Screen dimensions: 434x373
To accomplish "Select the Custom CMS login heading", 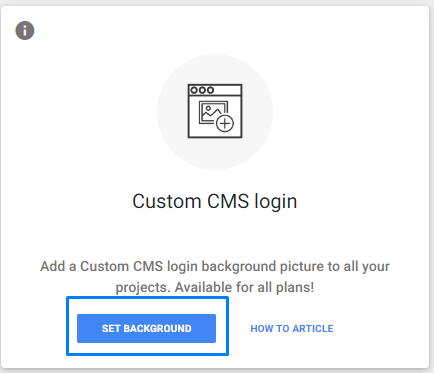I will [x=215, y=202].
